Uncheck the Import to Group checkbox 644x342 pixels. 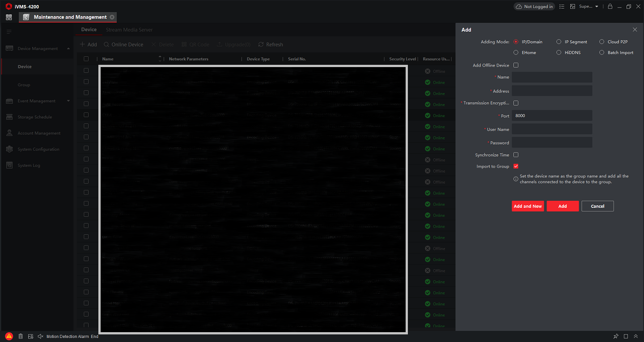516,166
